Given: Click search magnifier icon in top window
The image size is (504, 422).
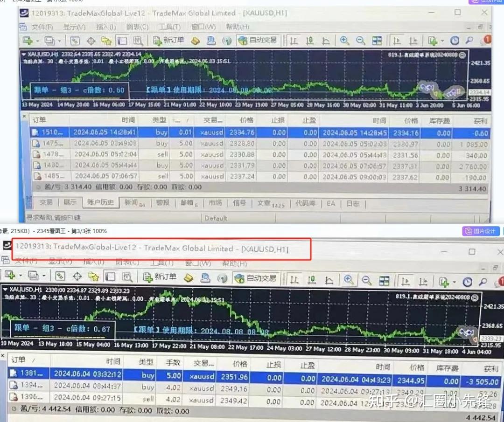Looking at the screenshot, I should tap(469, 41).
